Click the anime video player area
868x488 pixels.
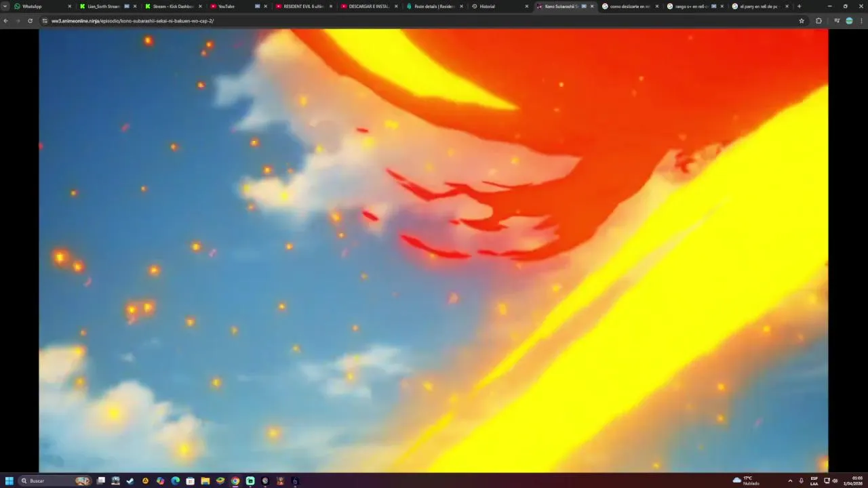pyautogui.click(x=433, y=250)
